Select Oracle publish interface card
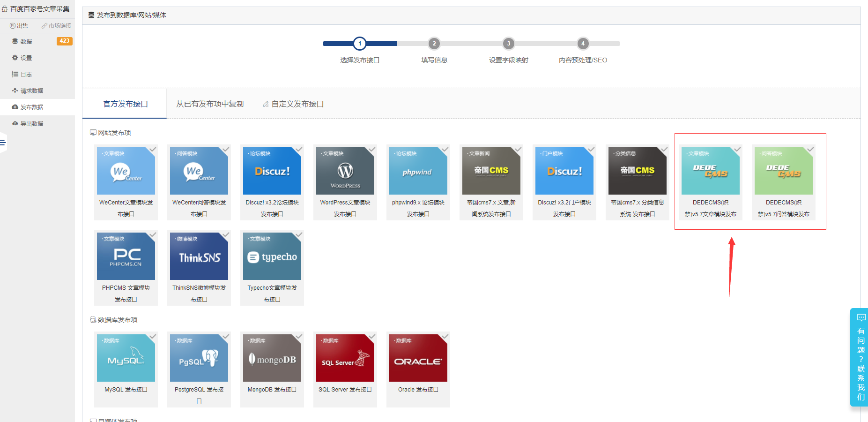The width and height of the screenshot is (868, 422). [418, 369]
